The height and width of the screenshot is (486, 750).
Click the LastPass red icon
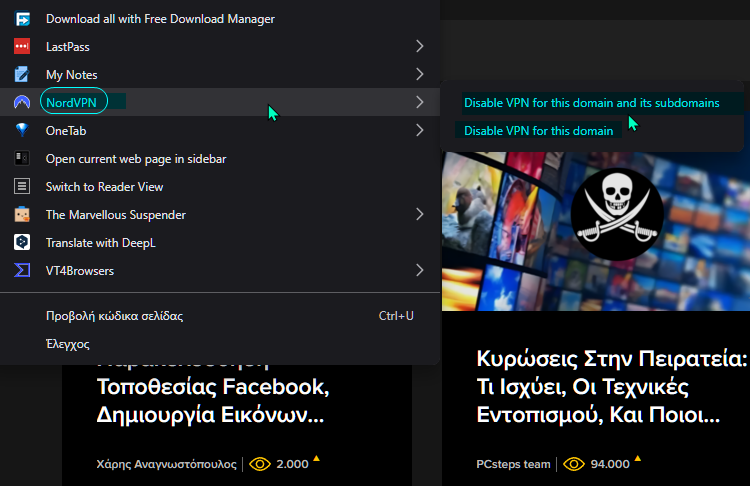tap(22, 46)
